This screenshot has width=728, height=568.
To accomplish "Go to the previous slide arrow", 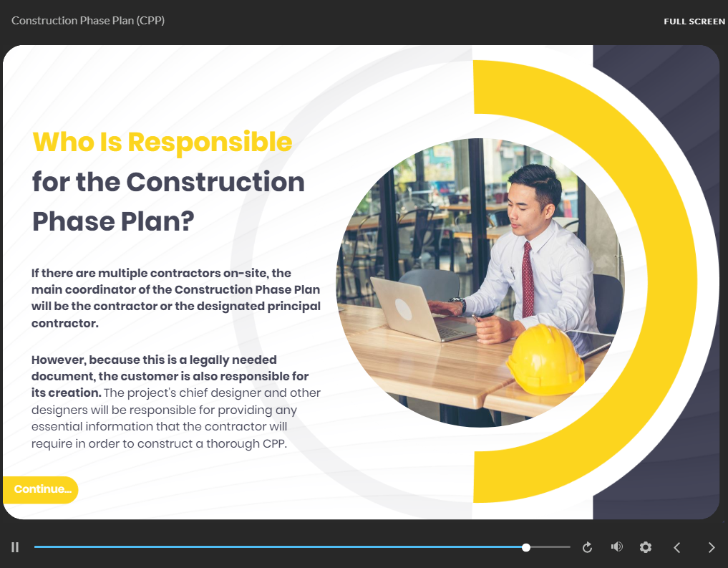I will (x=677, y=547).
